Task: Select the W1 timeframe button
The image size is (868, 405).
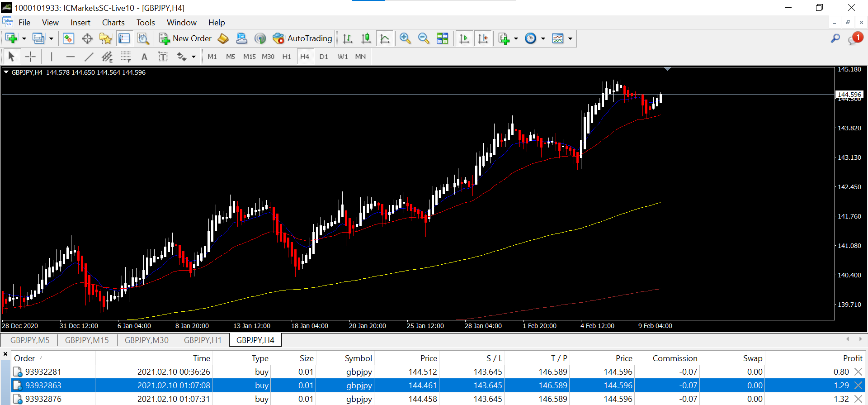Action: [x=343, y=57]
